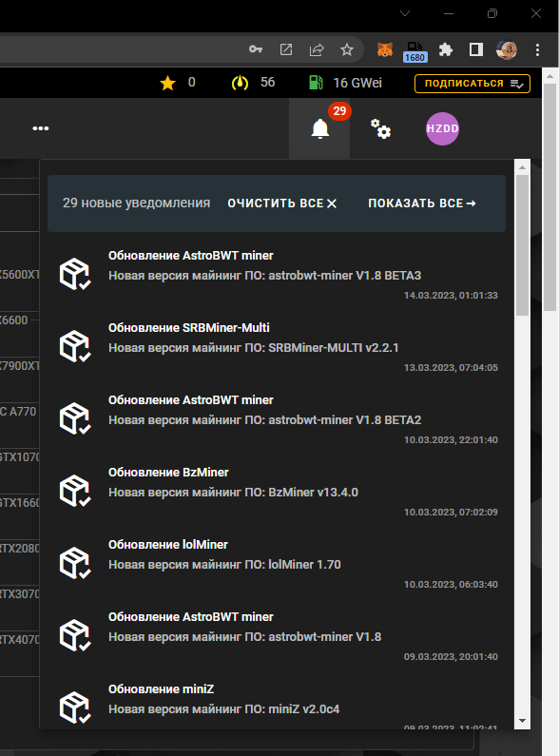Open Chrome's vertical dots menu
This screenshot has height=756, width=559.
tap(537, 49)
